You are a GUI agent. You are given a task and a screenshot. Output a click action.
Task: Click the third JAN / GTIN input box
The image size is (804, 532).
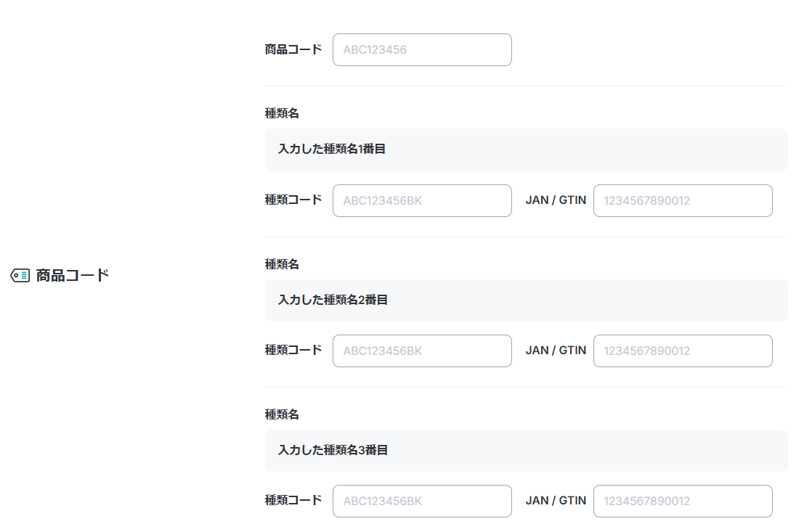pos(682,501)
